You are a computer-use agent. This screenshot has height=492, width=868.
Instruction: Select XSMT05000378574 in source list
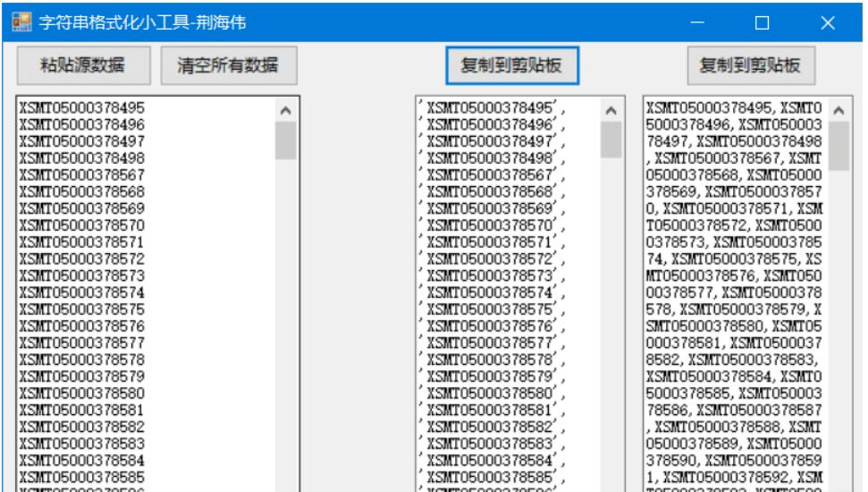[x=82, y=293]
